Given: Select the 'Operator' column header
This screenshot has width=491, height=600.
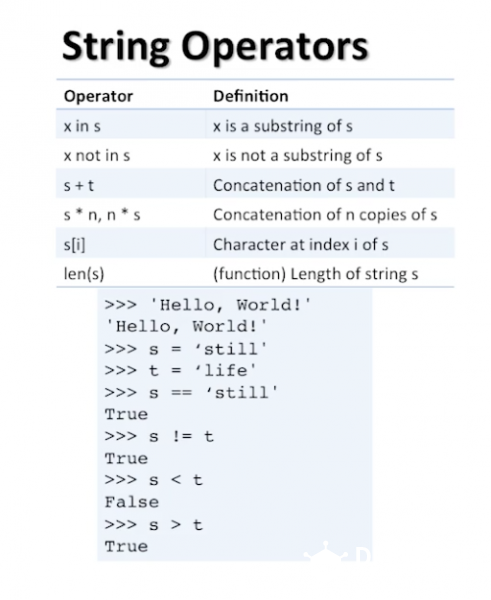Looking at the screenshot, I should [98, 96].
